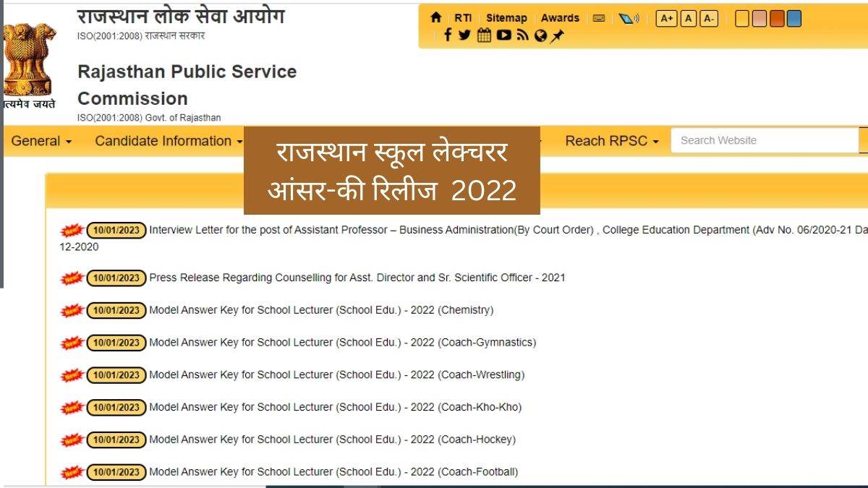The image size is (868, 488).
Task: Click the Rajasthan Public Service Commission title
Action: tap(187, 85)
